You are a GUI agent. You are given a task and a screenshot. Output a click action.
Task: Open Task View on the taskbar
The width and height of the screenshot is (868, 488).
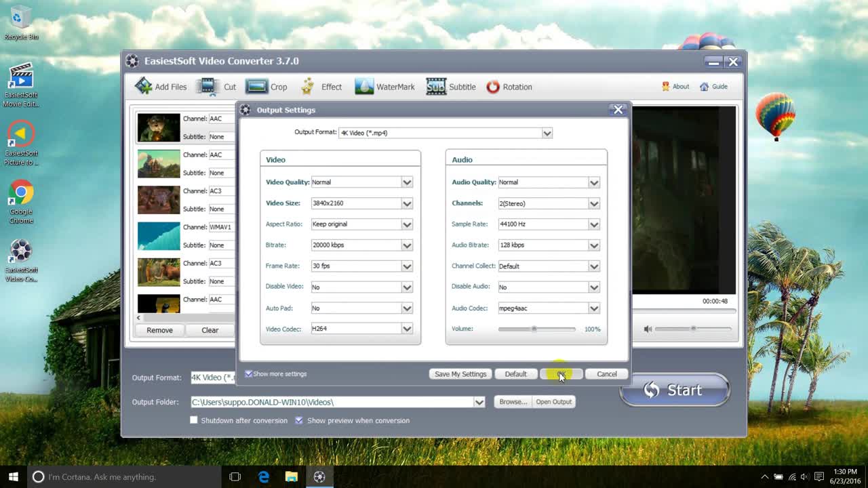(x=235, y=476)
